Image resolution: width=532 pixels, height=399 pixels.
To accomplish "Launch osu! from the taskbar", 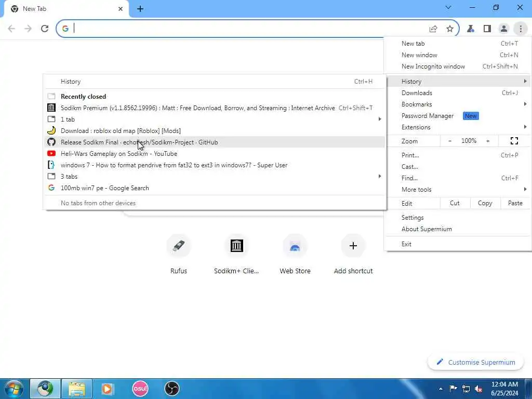I will point(140,389).
